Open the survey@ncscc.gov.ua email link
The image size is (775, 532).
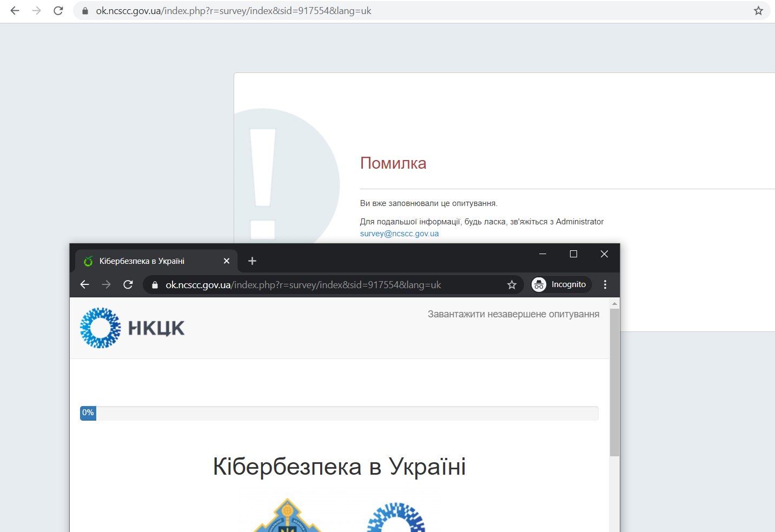[399, 234]
